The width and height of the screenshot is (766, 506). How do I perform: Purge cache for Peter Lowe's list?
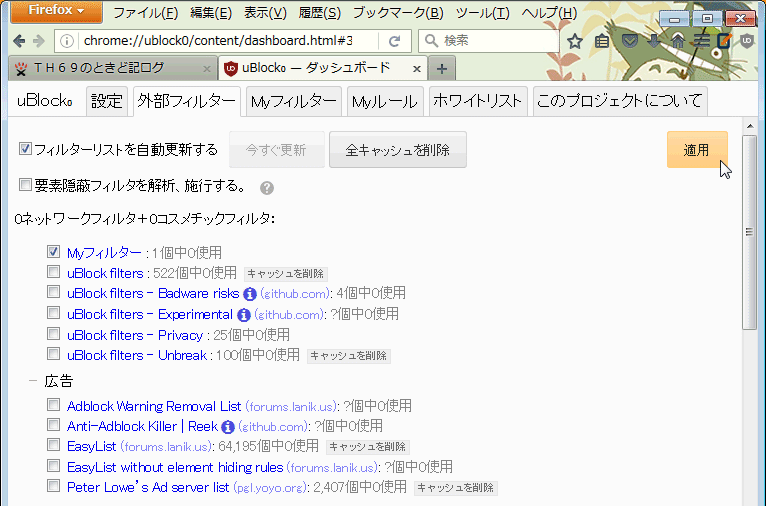pos(455,487)
